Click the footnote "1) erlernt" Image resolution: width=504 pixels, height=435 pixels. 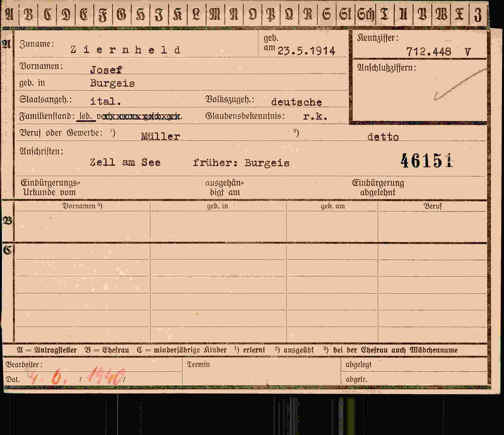249,350
